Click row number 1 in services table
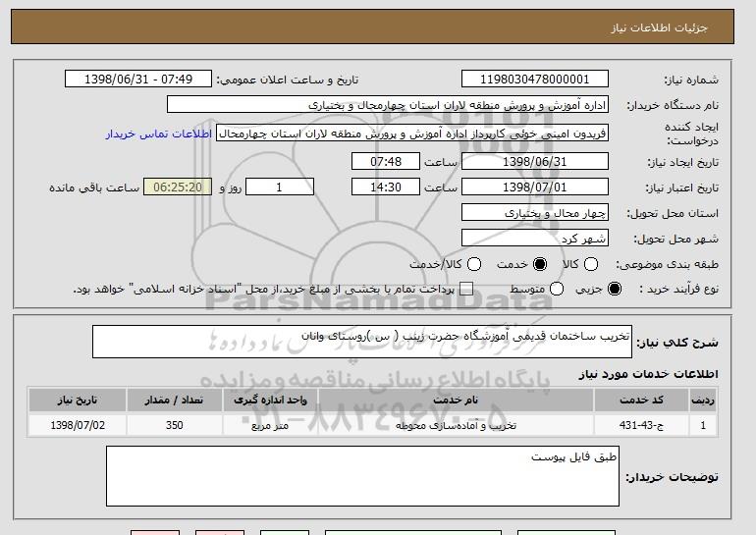The height and width of the screenshot is (535, 756). click(x=703, y=425)
